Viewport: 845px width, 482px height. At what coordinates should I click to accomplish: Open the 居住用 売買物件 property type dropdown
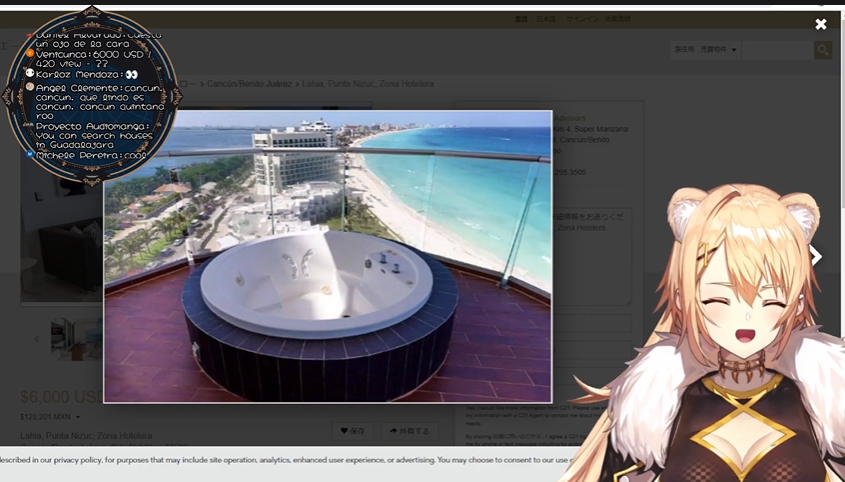(x=705, y=50)
